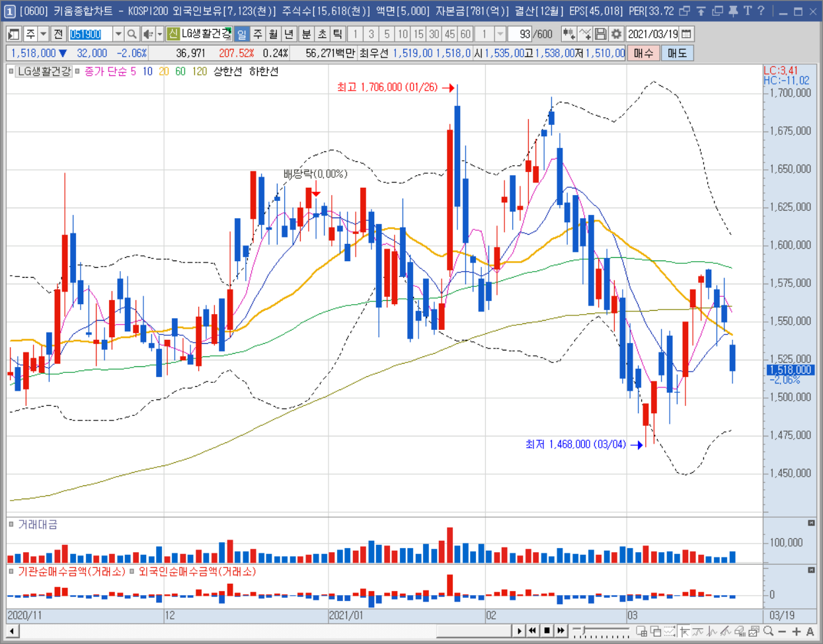Select the daily (일) period toggle
Screen dimensions: 823x644
click(x=242, y=34)
